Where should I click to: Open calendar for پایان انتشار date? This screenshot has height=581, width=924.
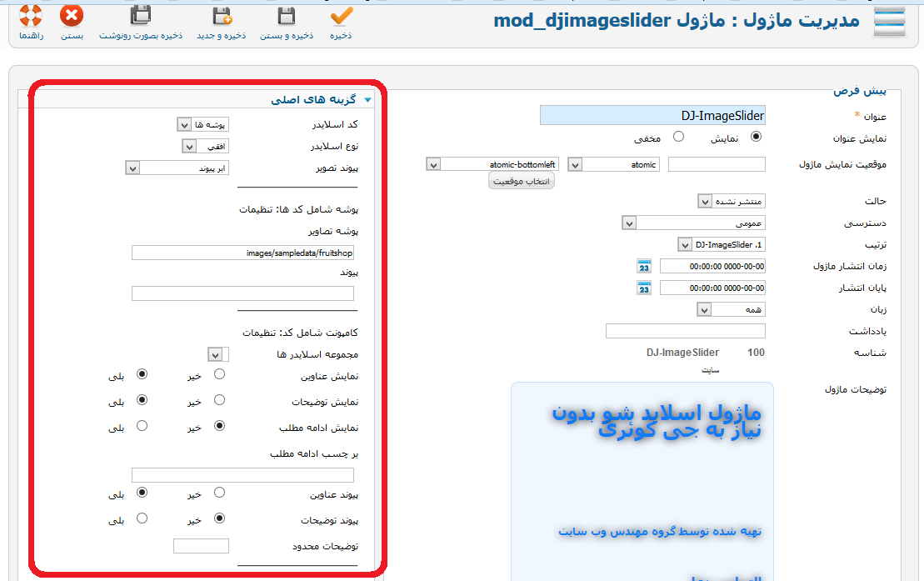pyautogui.click(x=643, y=288)
